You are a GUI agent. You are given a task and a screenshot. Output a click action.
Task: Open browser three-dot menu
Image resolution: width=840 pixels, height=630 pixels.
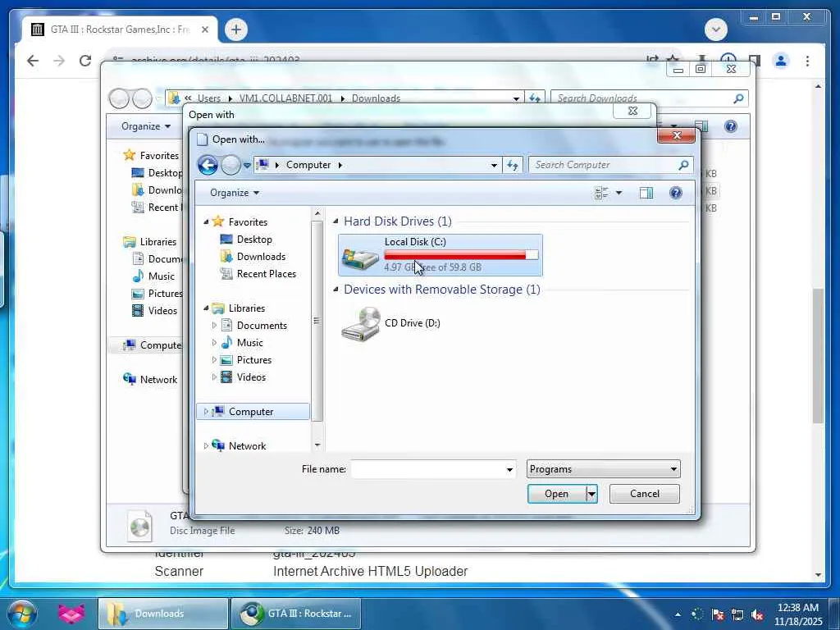[x=807, y=61]
